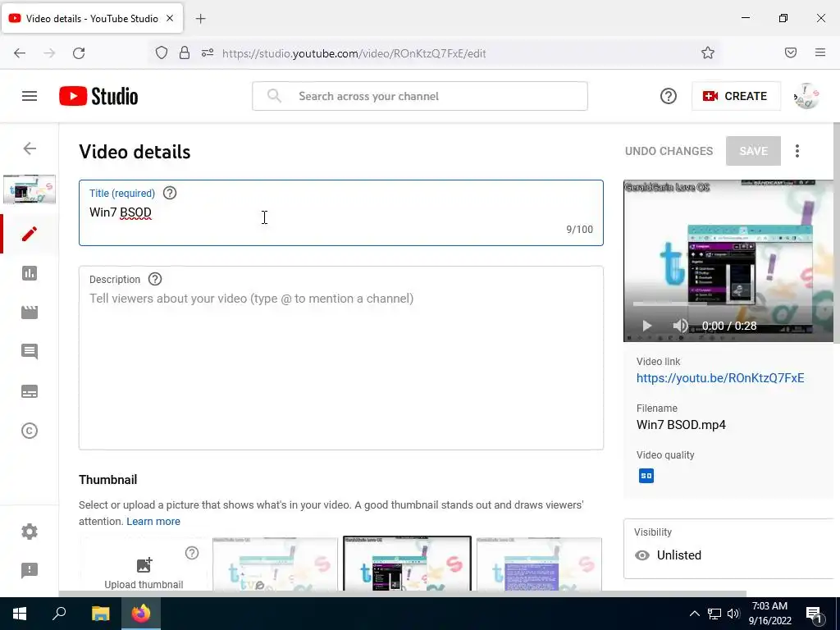Close the Video details - YouTube Studio tab

coord(170,18)
